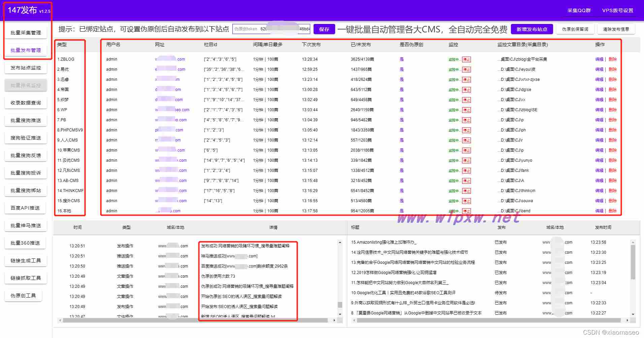Edit the 16.本地 site entry
644x338 pixels.
click(x=599, y=211)
